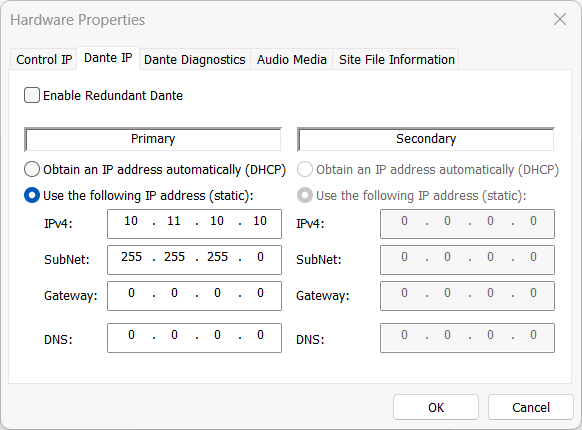Click the Secondary section header
The width and height of the screenshot is (582, 430).
tap(426, 139)
